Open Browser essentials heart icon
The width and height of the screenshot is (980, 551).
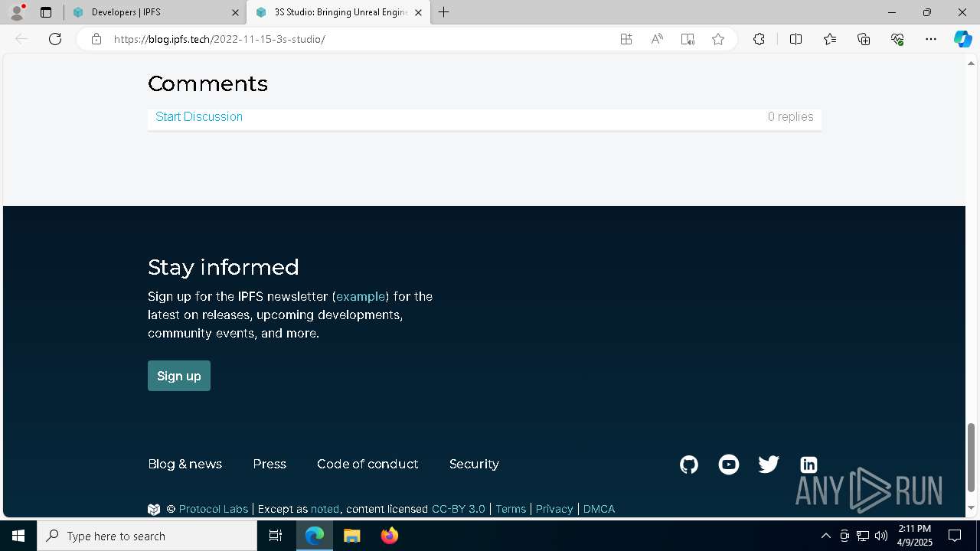pos(897,39)
